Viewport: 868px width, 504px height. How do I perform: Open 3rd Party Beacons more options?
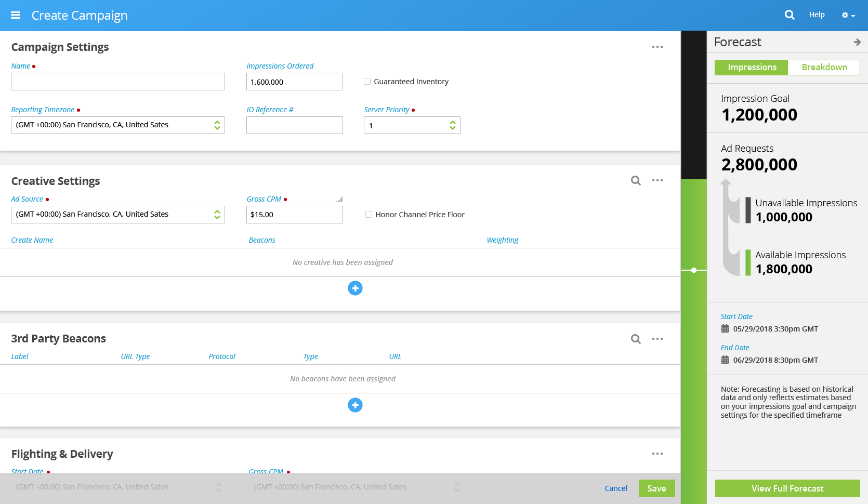click(657, 339)
